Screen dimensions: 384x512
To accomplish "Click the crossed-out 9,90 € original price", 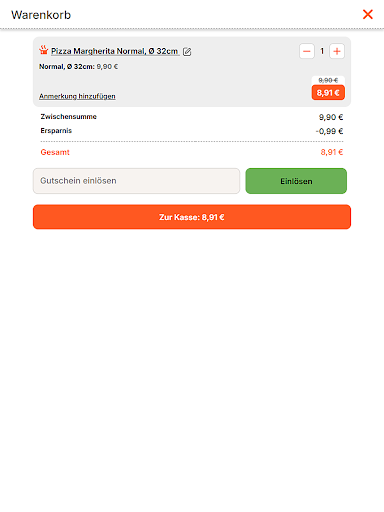I will tap(328, 80).
